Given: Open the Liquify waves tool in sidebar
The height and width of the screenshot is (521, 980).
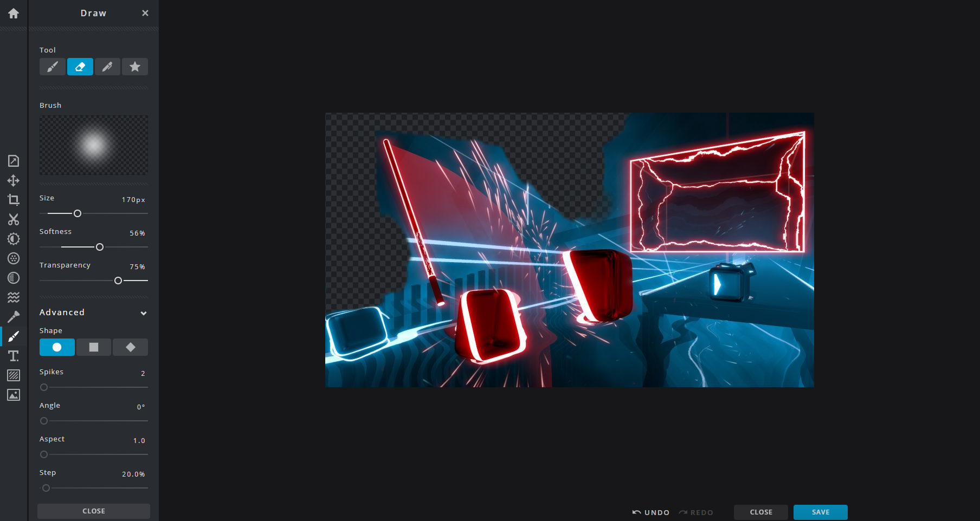Looking at the screenshot, I should (x=14, y=297).
